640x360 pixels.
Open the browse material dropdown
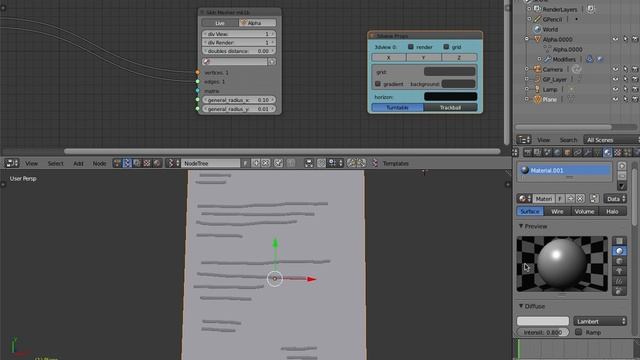pyautogui.click(x=524, y=199)
